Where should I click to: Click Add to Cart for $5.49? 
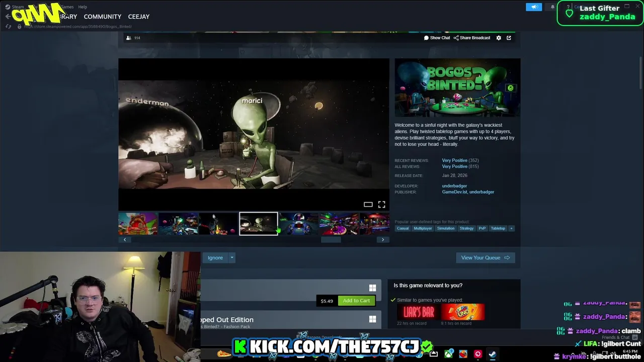tap(356, 301)
